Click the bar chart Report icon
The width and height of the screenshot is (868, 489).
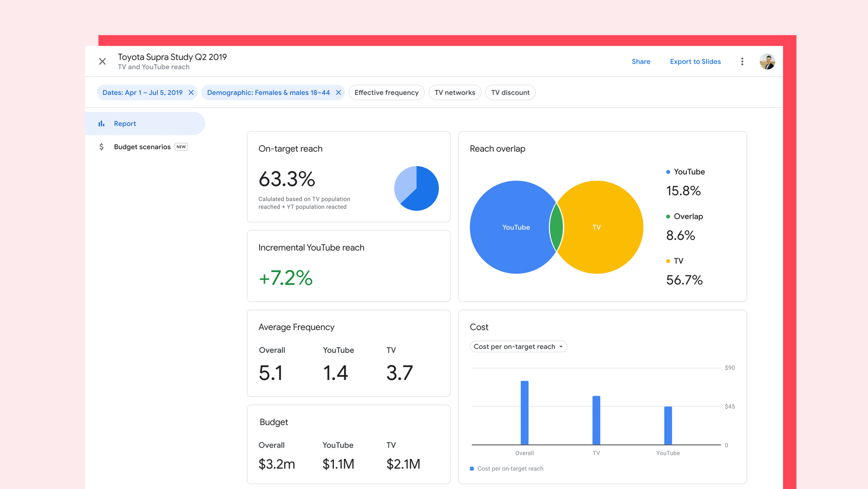pos(101,124)
